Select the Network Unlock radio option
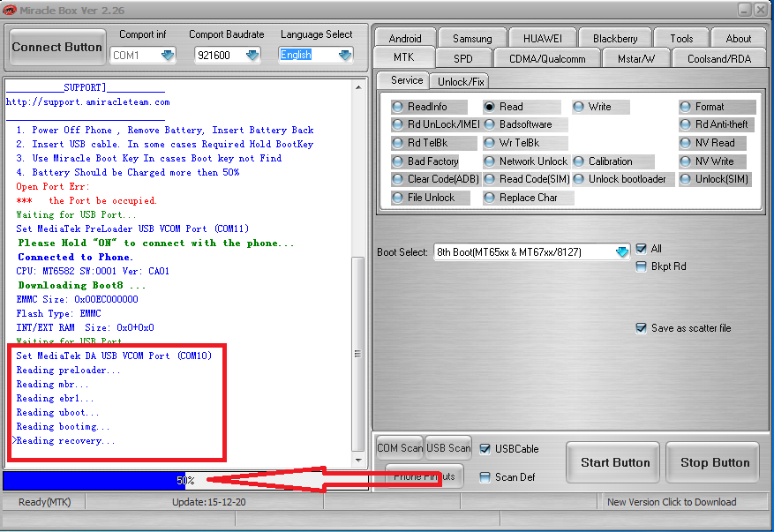The height and width of the screenshot is (532, 774). pos(526,161)
